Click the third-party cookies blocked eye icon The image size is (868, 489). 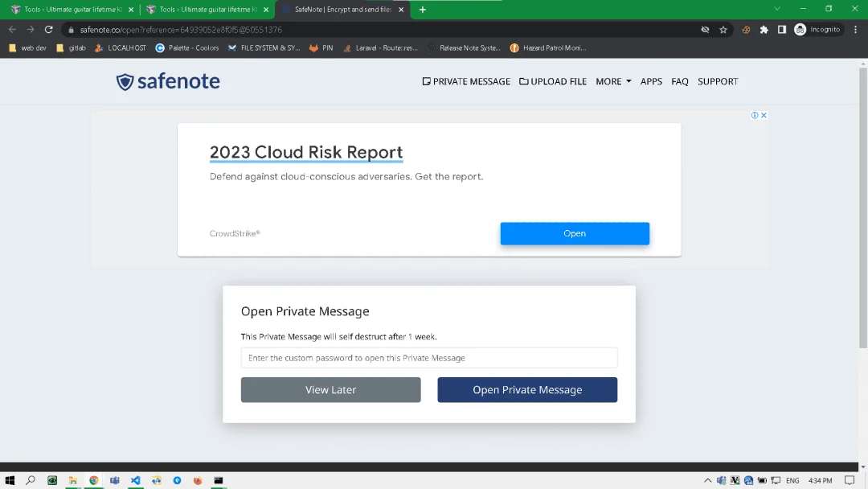click(x=706, y=30)
